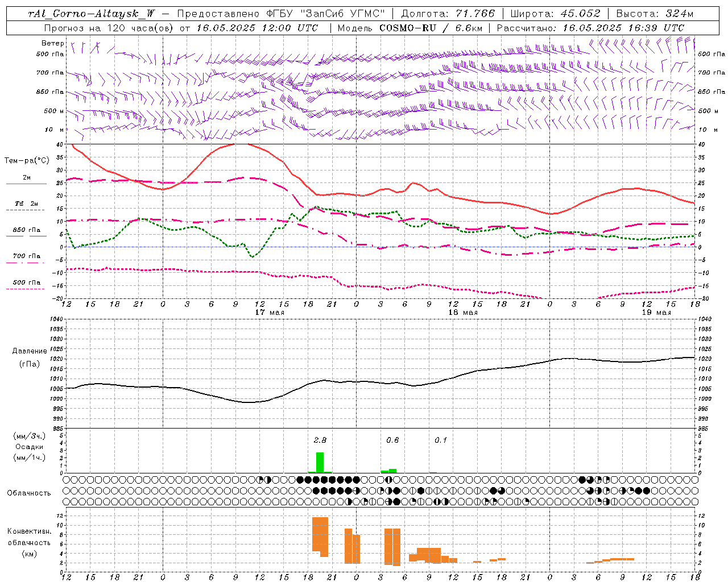Select the 0.1 precipitation value label
Viewport: 728px width, 582px height.
(x=441, y=440)
